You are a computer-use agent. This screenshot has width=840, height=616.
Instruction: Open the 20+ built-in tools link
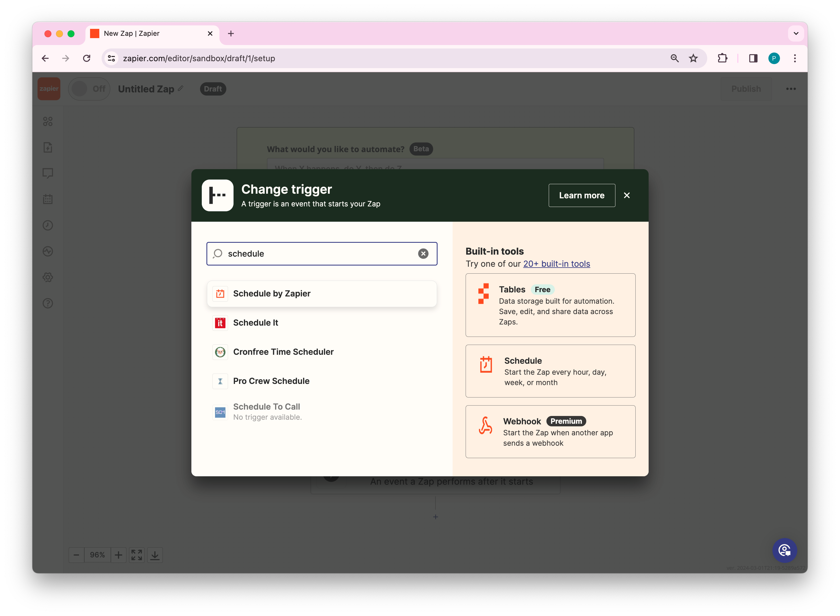[556, 264]
